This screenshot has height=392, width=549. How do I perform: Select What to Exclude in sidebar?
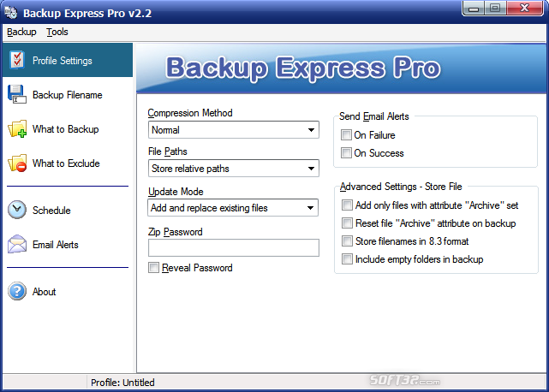click(x=66, y=163)
